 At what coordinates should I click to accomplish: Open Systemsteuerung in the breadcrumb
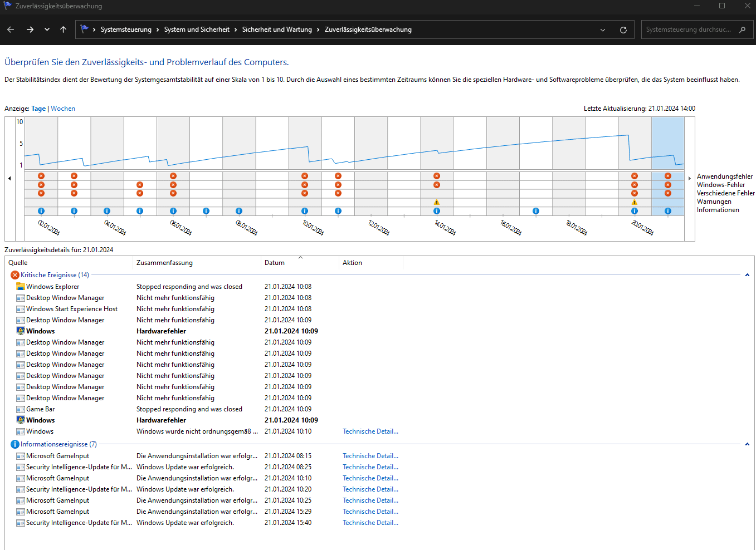(126, 30)
